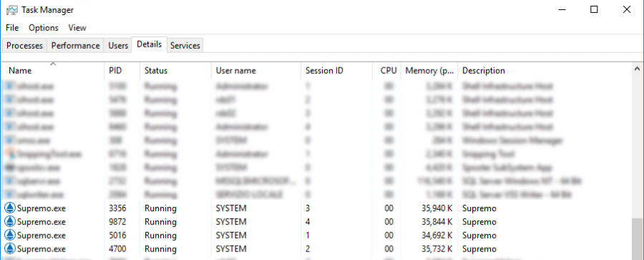Select Supremo.exe icon with PID 5016
This screenshot has width=644, height=260.
(9, 236)
